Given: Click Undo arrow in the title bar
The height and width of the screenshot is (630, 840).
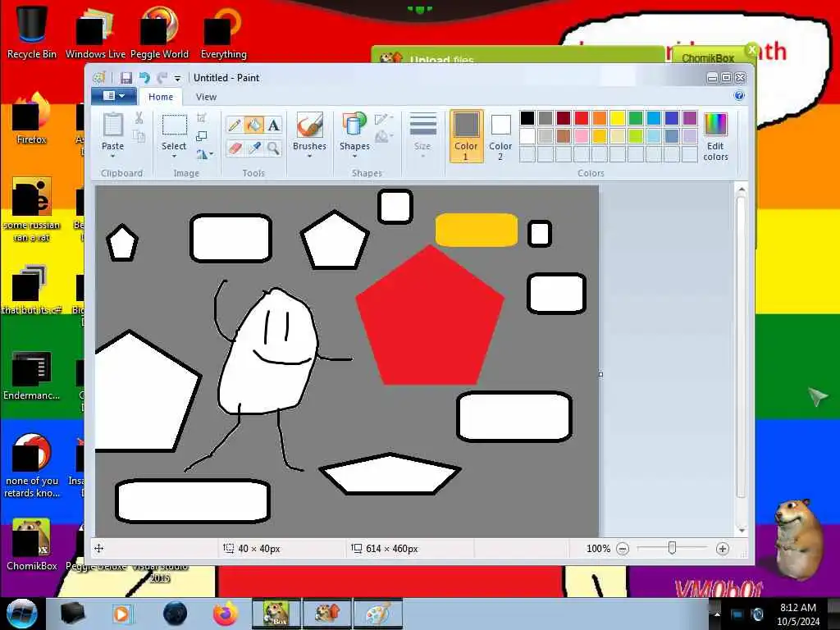Looking at the screenshot, I should tap(144, 78).
